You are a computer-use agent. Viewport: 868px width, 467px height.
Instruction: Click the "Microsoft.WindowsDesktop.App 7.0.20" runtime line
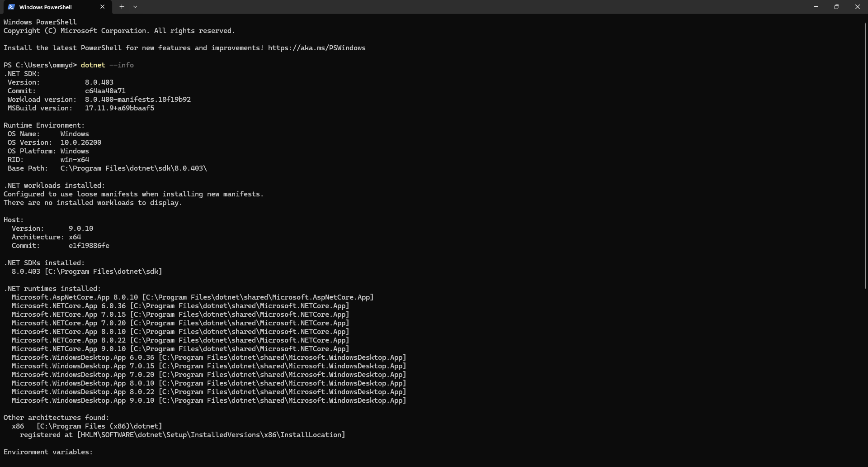(x=209, y=375)
